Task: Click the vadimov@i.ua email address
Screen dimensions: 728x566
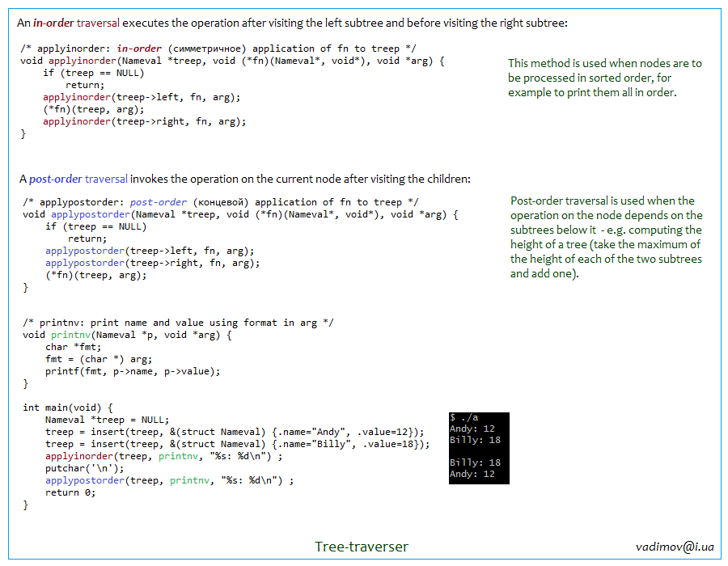Action: pos(675,547)
